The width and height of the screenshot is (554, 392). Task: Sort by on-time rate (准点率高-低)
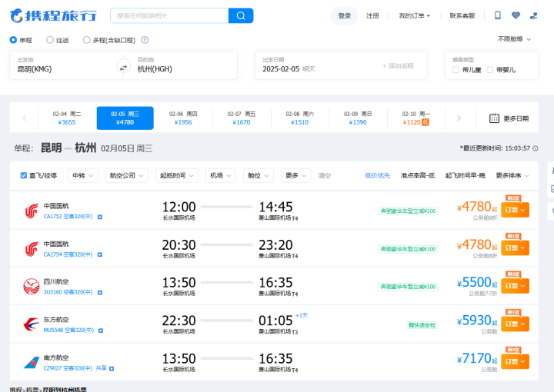418,175
